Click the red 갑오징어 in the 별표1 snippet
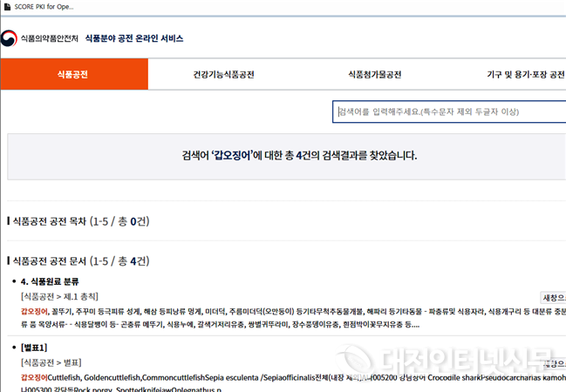Viewport: 566px width, 392px height. pyautogui.click(x=34, y=376)
